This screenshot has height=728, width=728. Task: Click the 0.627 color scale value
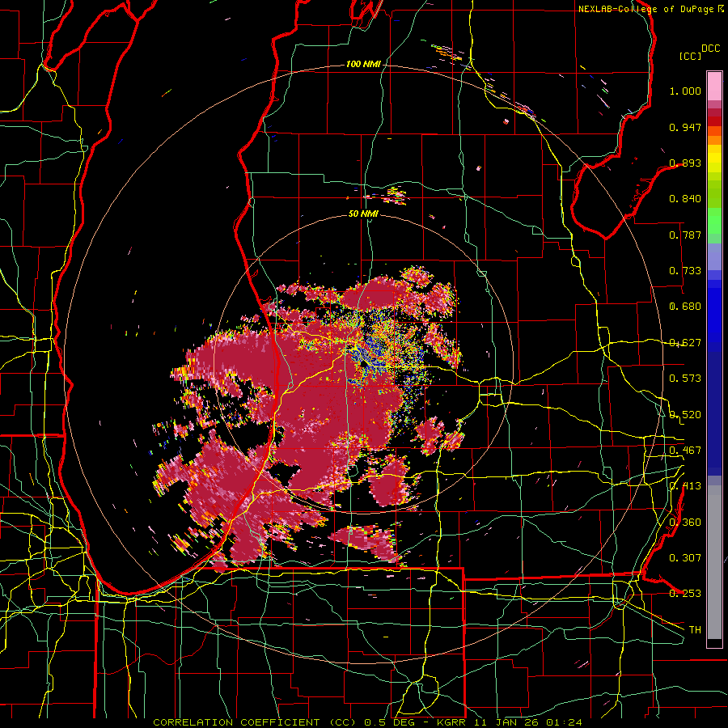coord(685,343)
